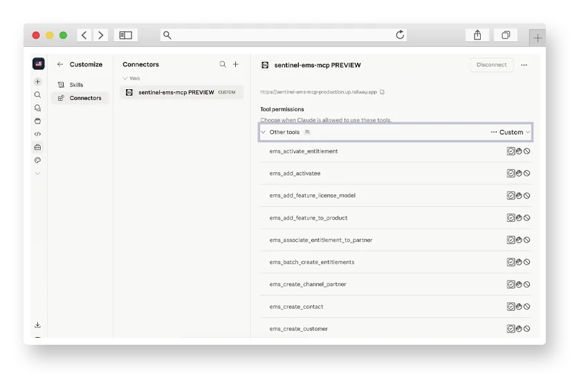Set ems_create_customer to needs approval

pyautogui.click(x=519, y=329)
